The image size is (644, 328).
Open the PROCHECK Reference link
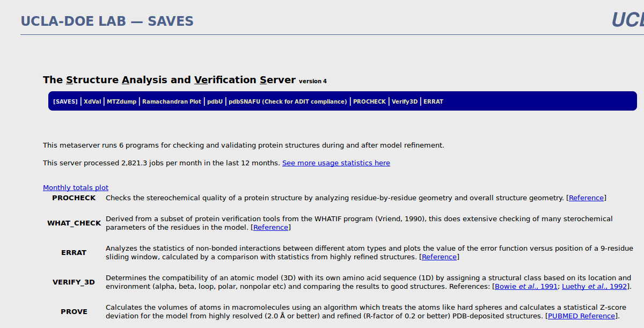click(587, 198)
